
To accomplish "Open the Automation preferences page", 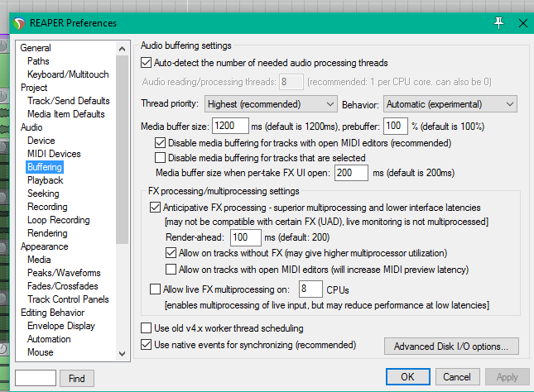I will pyautogui.click(x=49, y=340).
